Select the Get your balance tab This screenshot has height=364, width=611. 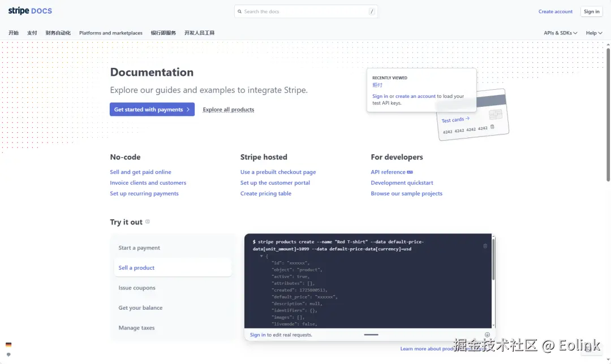(173, 307)
